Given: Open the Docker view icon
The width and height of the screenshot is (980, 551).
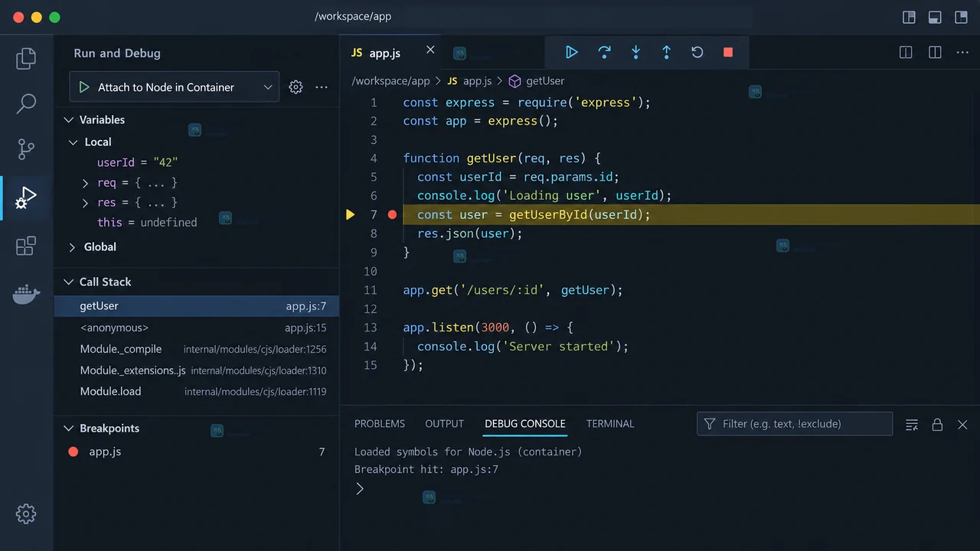Looking at the screenshot, I should pyautogui.click(x=26, y=294).
